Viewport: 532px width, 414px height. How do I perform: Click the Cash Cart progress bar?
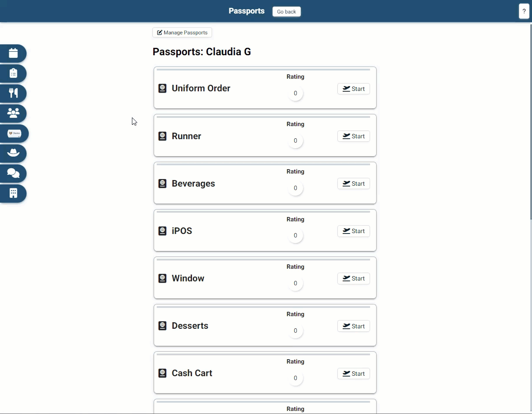coord(263,354)
